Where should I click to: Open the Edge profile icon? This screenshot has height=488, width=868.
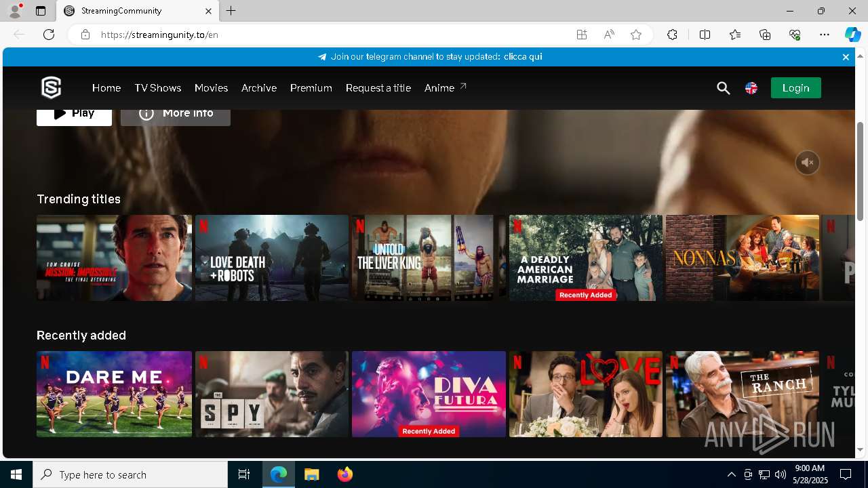(14, 11)
